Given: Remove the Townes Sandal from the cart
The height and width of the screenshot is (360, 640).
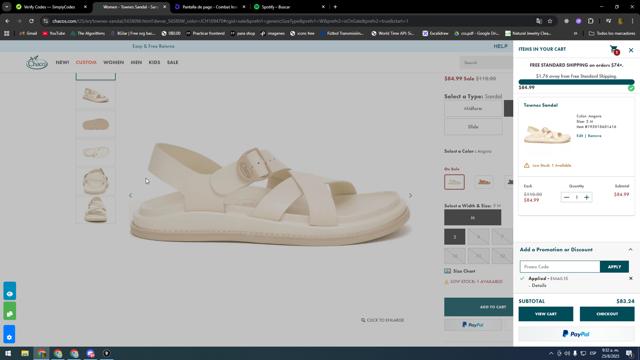Looking at the screenshot, I should click(594, 136).
